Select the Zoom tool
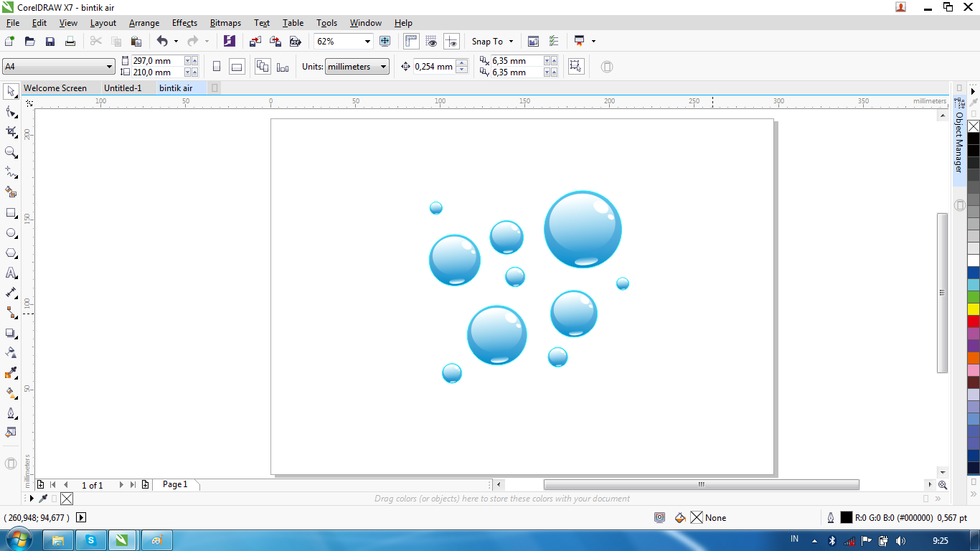The width and height of the screenshot is (980, 551). tap(10, 152)
